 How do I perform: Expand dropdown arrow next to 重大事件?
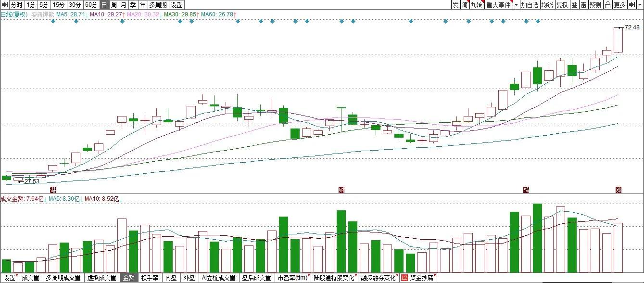click(x=516, y=5)
